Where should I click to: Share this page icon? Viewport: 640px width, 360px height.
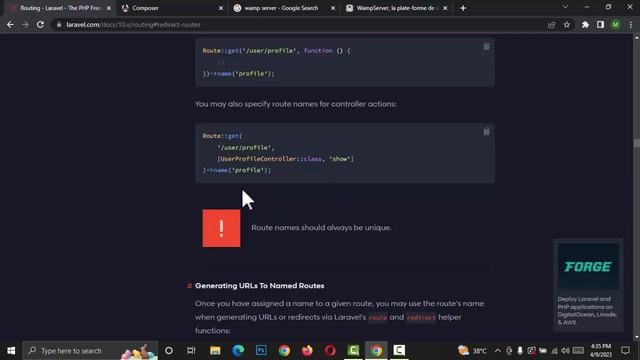[x=551, y=25]
